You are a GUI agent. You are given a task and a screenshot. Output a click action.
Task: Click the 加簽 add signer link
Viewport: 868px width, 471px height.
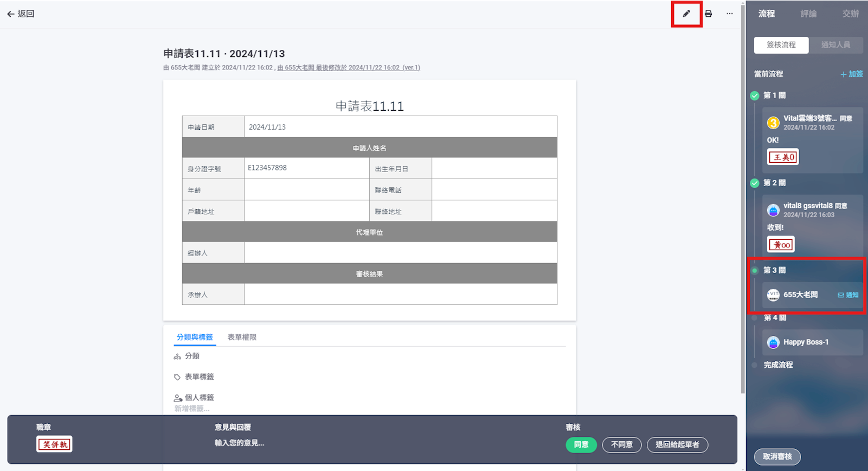[851, 74]
